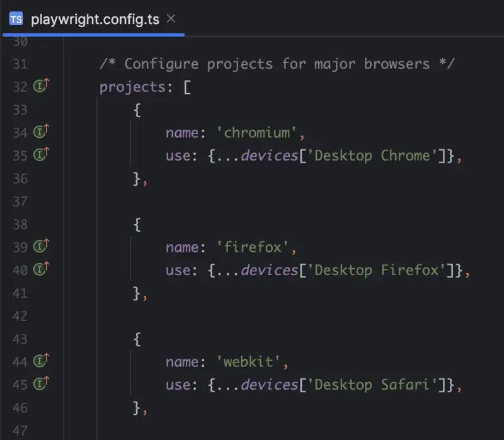Click the 'Desktop Firefox' string
The height and width of the screenshot is (440, 504).
(380, 271)
